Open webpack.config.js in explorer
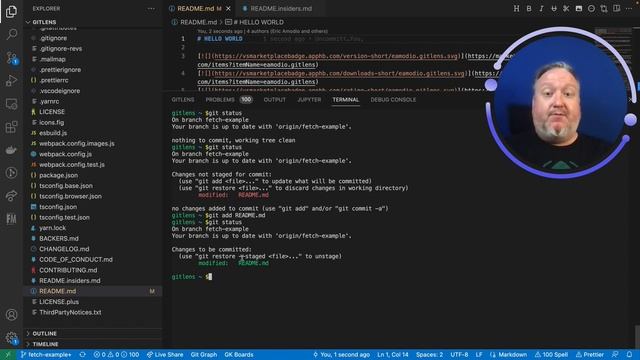This screenshot has height=360, width=640. click(x=65, y=154)
